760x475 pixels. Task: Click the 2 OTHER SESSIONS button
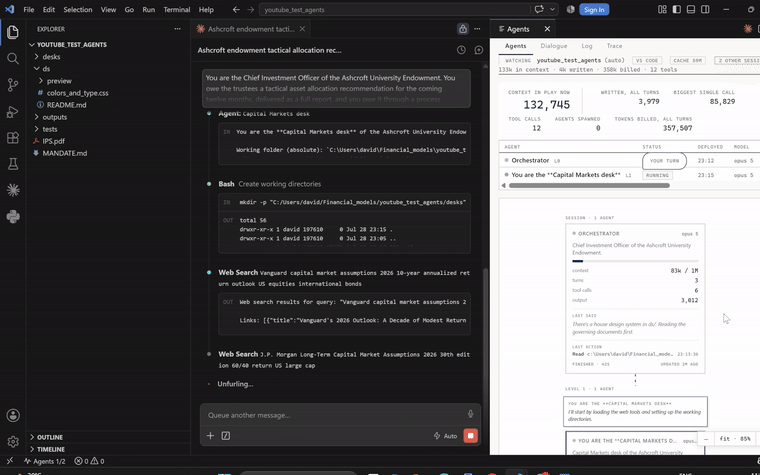pyautogui.click(x=737, y=61)
